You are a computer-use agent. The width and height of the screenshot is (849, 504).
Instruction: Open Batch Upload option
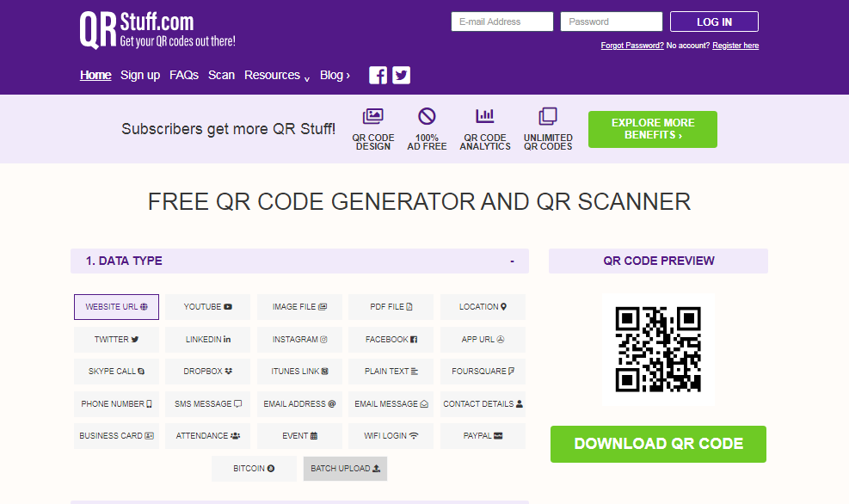[346, 469]
